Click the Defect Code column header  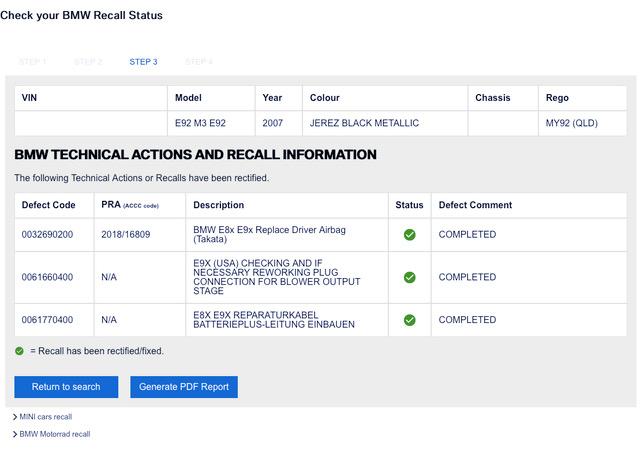tap(49, 205)
